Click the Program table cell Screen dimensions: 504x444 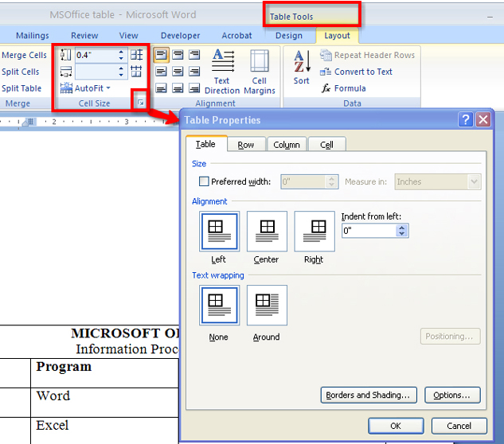click(x=104, y=373)
